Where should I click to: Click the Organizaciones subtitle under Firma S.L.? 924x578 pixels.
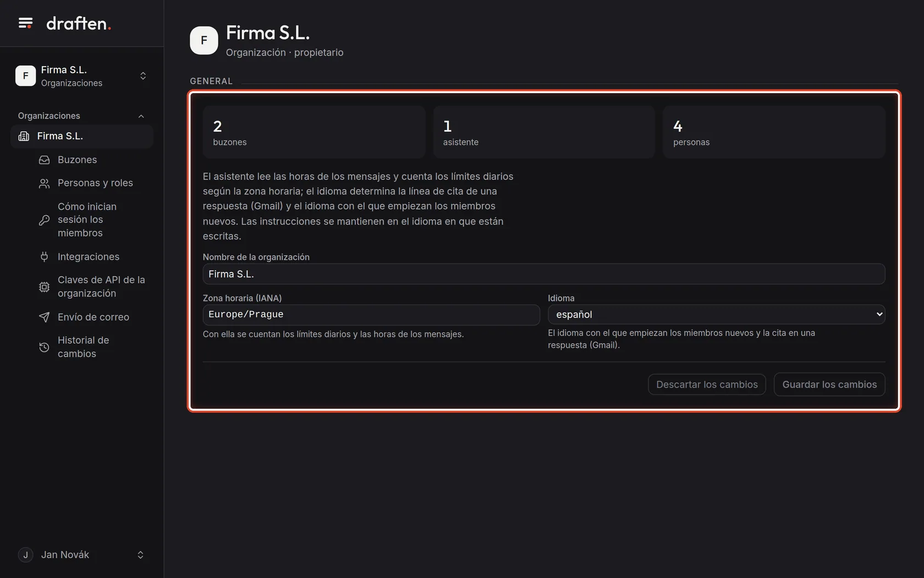tap(71, 83)
